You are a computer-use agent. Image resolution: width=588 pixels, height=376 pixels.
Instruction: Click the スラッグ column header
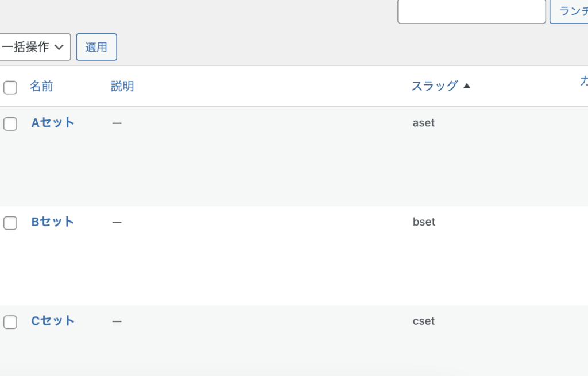tap(434, 86)
